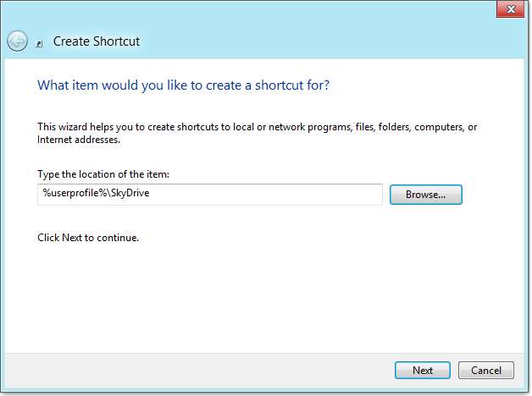Close the Create Shortcut dialog with the red X
532x396 pixels.
point(508,10)
